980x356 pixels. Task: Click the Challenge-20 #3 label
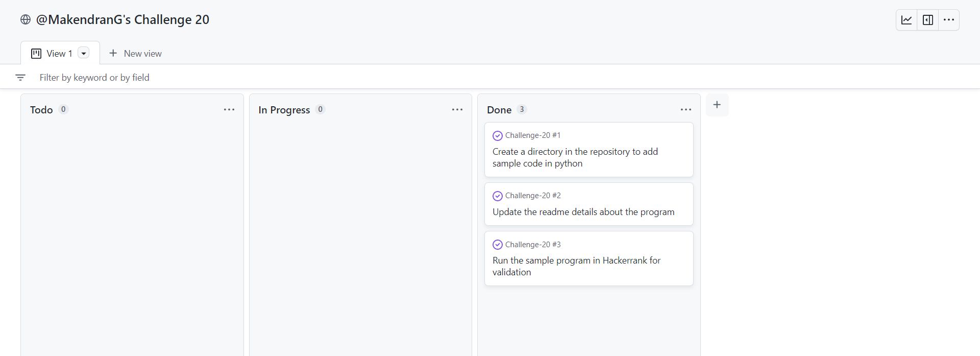533,245
